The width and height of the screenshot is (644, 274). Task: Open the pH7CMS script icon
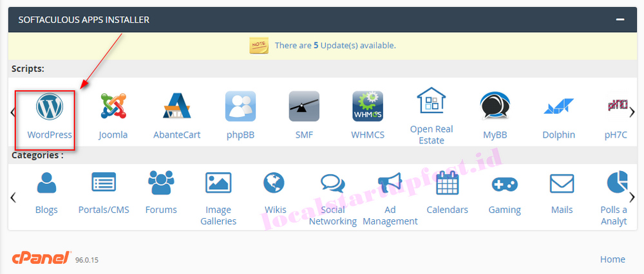(x=617, y=106)
